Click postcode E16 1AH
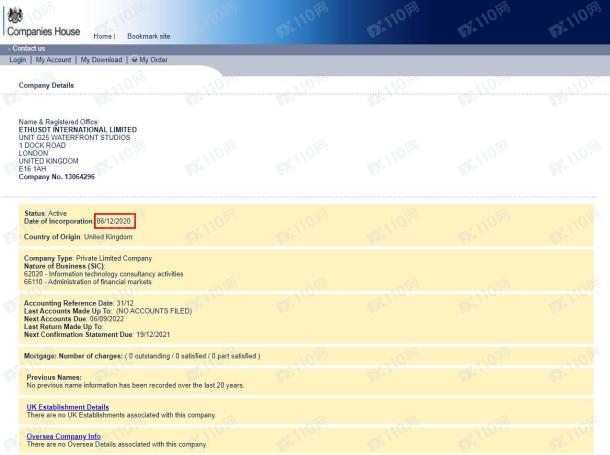 pos(32,168)
